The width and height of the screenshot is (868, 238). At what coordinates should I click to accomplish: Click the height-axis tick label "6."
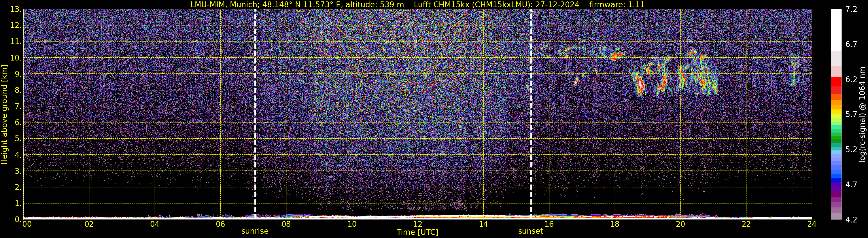pyautogui.click(x=18, y=123)
